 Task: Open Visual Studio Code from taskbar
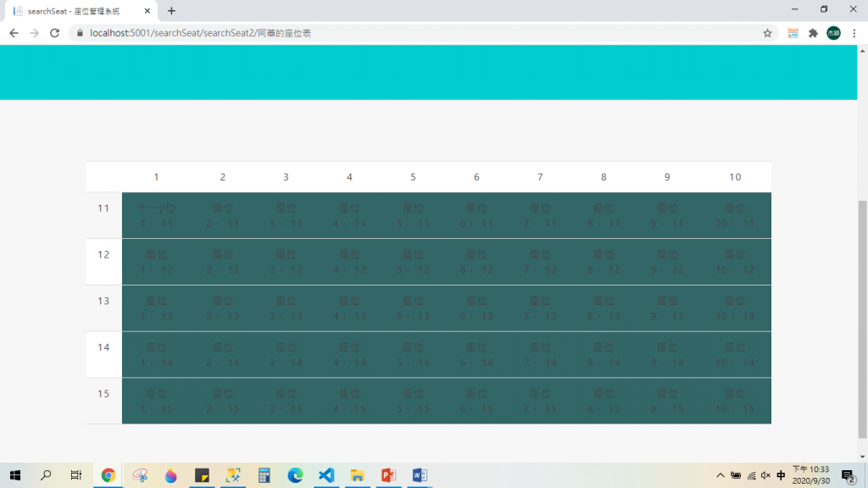tap(326, 475)
